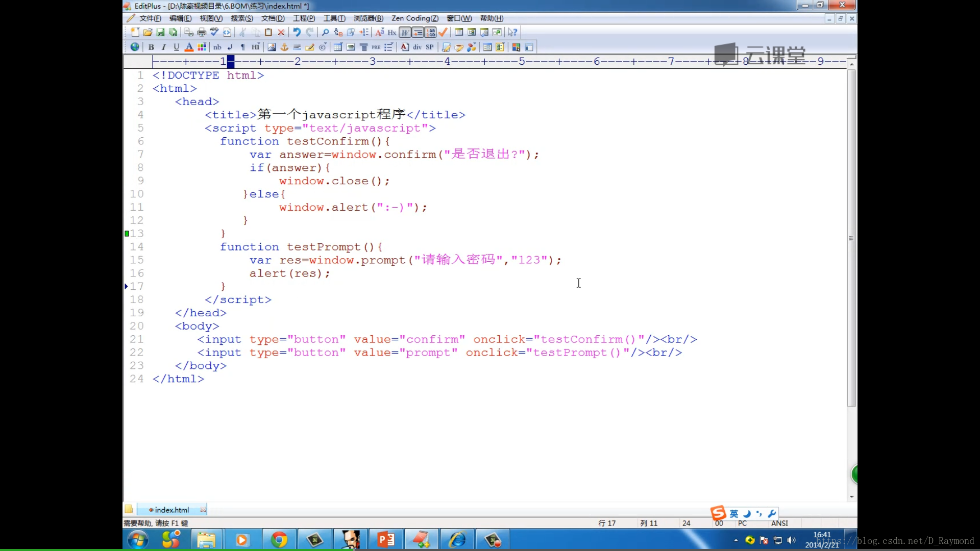This screenshot has width=980, height=551.
Task: Click the Open file folder icon
Action: click(148, 32)
